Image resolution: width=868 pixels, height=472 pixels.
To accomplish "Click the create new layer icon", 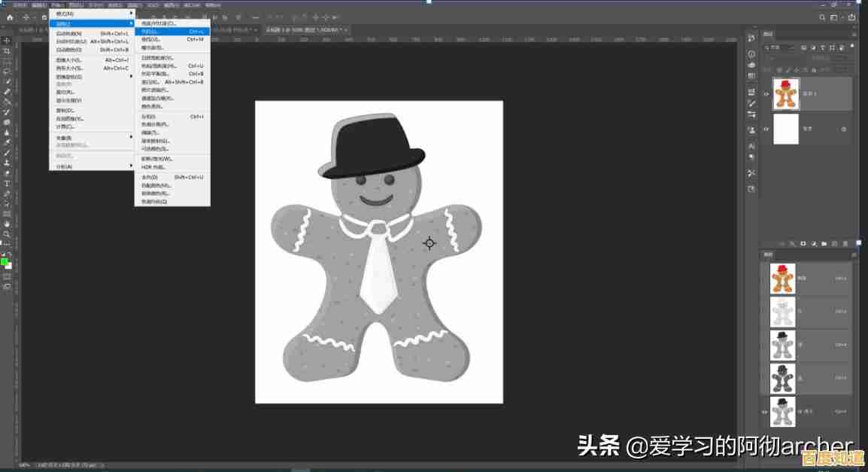I will 836,244.
